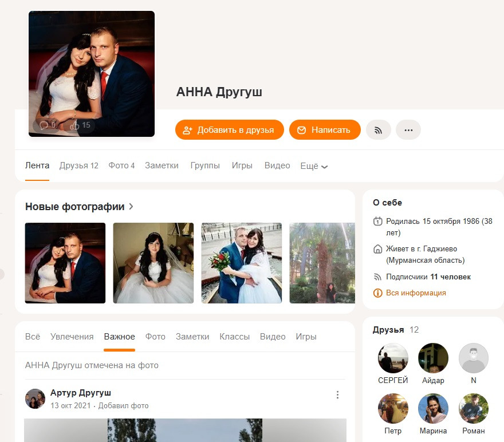Click 13 окт 2021 post date
Image resolution: width=504 pixels, height=442 pixels.
click(70, 406)
